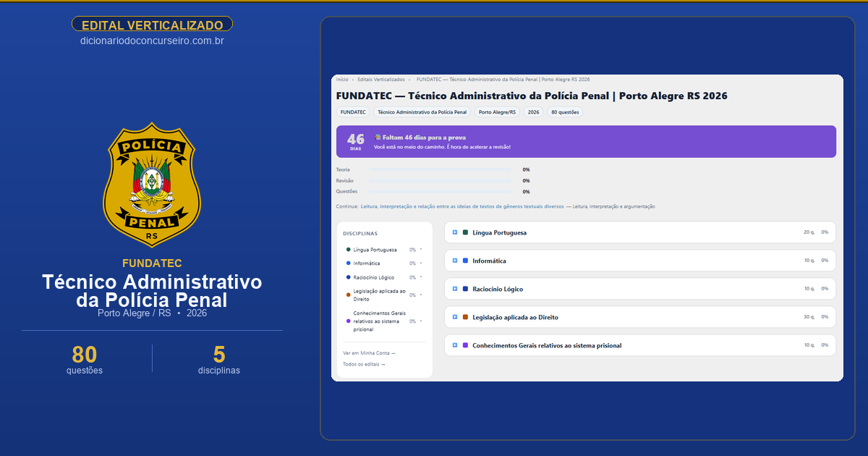The image size is (868, 456).
Task: Click the Teoria 0% value
Action: tap(526, 169)
